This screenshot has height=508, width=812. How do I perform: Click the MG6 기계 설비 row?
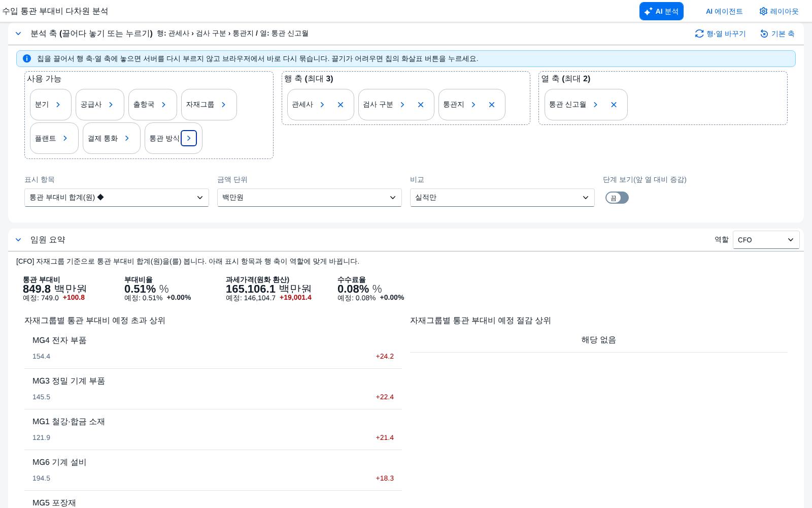pos(213,470)
